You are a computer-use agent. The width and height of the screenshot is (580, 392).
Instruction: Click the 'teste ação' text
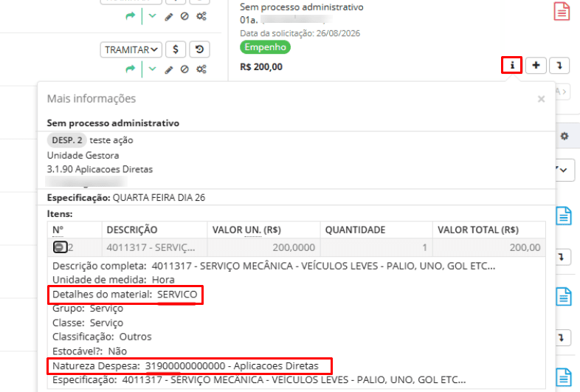[x=111, y=140]
